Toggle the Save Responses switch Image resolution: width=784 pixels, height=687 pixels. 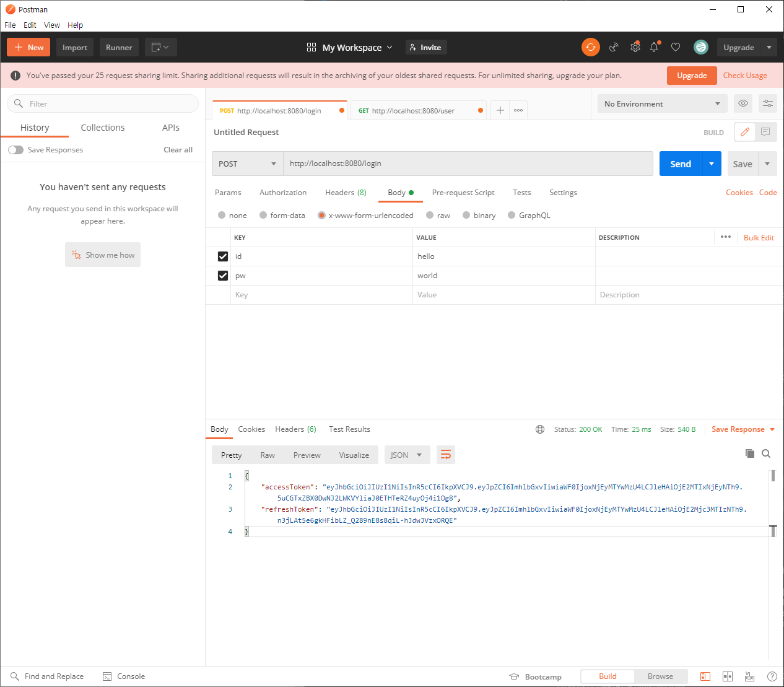click(15, 150)
